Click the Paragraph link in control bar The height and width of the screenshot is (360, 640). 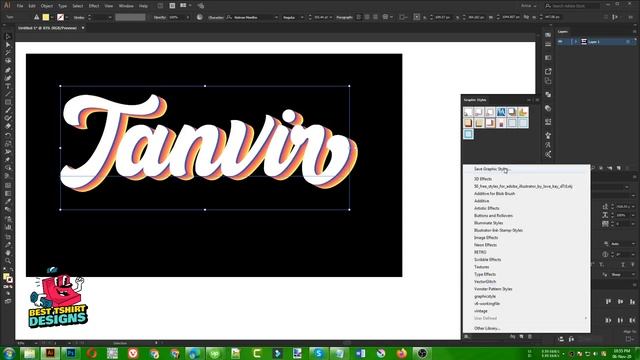click(x=344, y=17)
